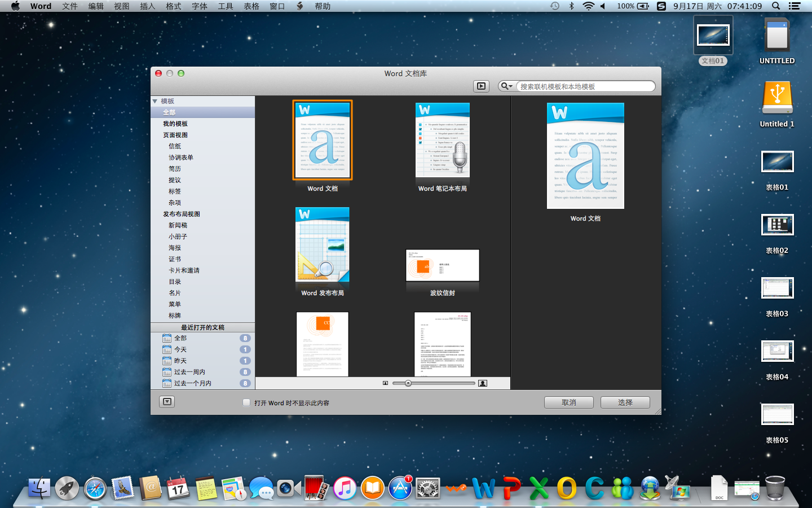
Task: Open iTunes from the dock
Action: point(345,488)
